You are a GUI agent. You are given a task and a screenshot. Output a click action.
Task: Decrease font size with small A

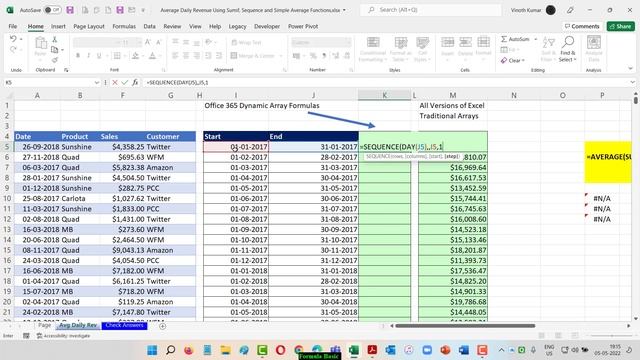tap(158, 42)
